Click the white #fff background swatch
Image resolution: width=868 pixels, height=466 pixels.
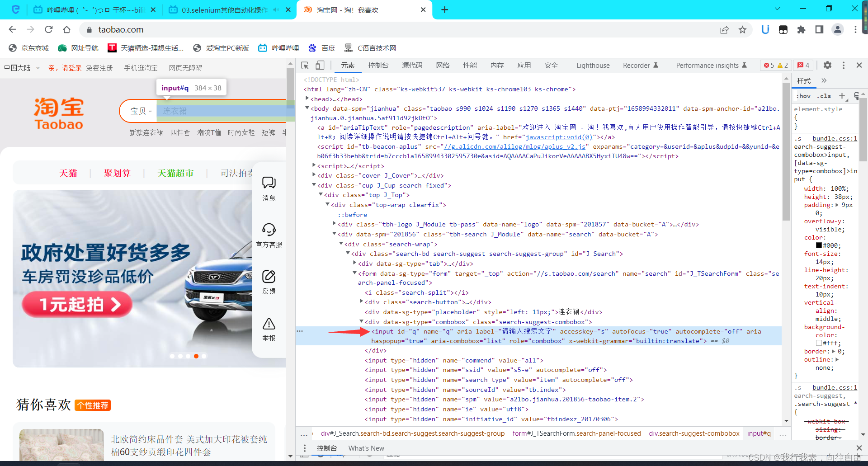[819, 343]
